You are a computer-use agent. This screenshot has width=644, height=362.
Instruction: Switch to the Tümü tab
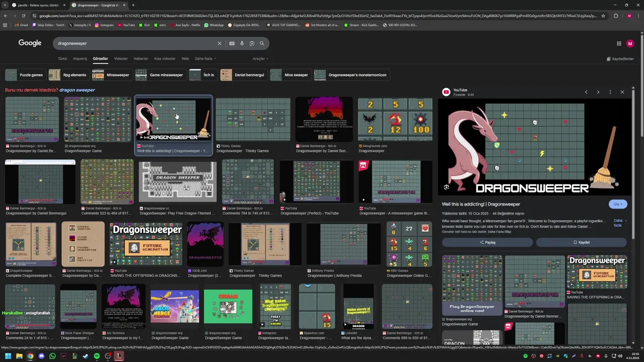coord(62,58)
